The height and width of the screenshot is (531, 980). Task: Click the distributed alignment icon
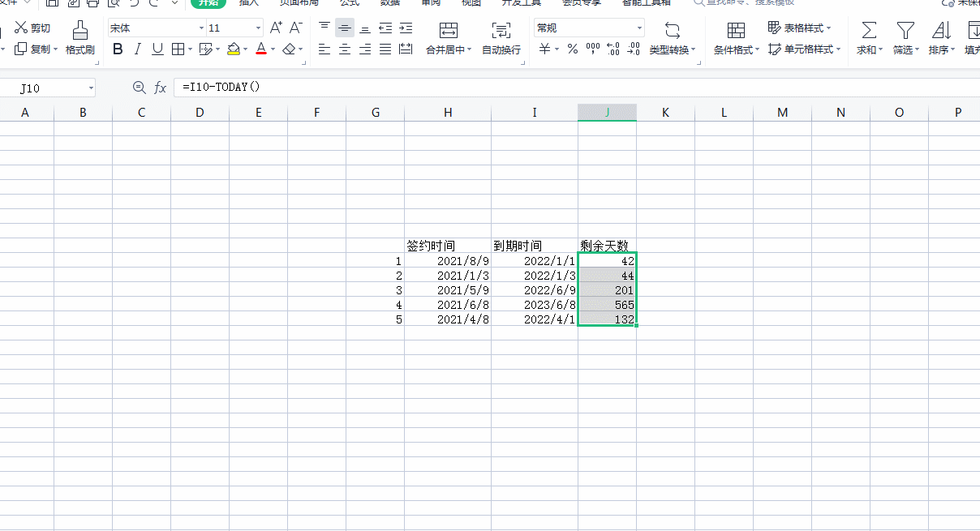pos(406,49)
